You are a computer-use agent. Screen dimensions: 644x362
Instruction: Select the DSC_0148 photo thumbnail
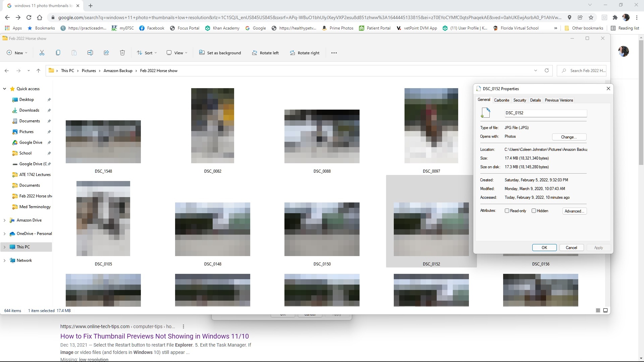point(213,229)
